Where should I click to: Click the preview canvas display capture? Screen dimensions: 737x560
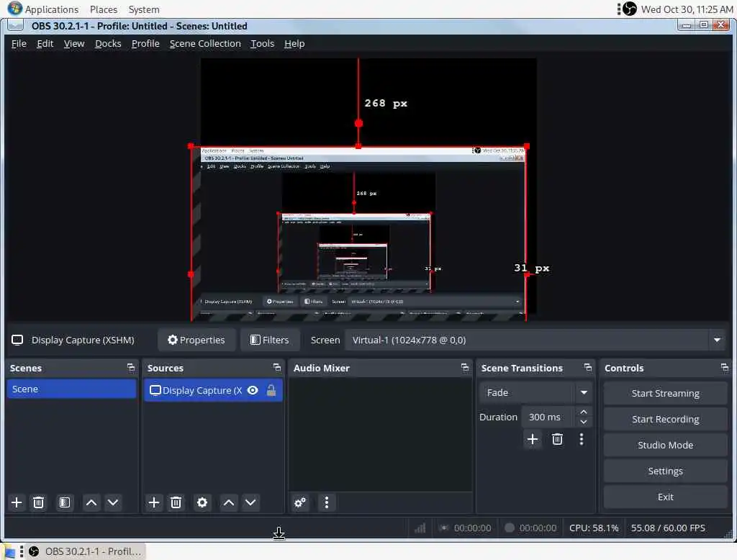point(358,233)
